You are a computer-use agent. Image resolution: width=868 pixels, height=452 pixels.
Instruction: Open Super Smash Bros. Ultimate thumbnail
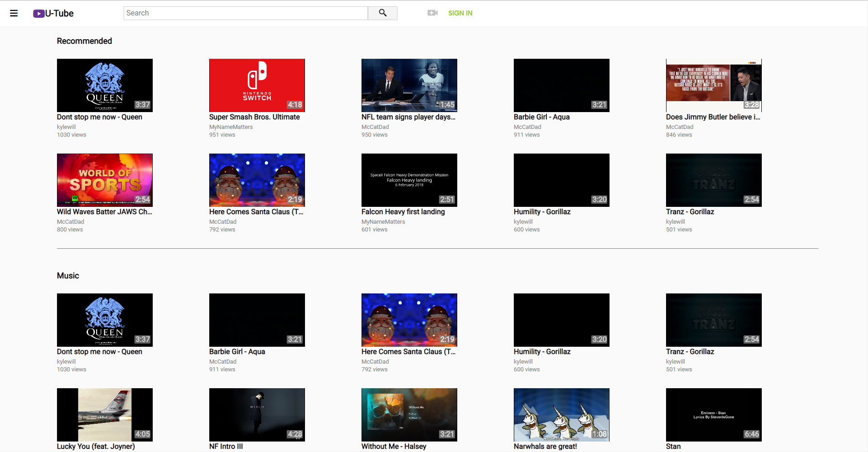pos(257,85)
